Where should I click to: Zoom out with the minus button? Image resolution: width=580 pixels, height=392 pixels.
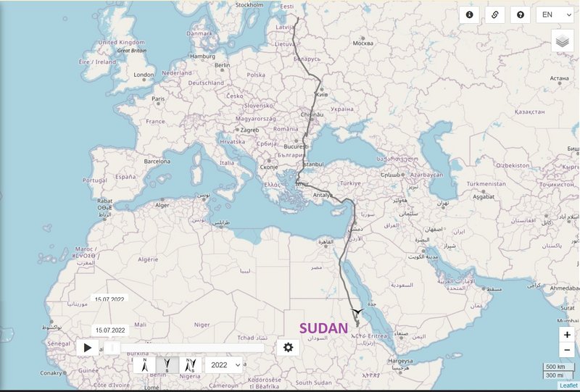tap(567, 350)
